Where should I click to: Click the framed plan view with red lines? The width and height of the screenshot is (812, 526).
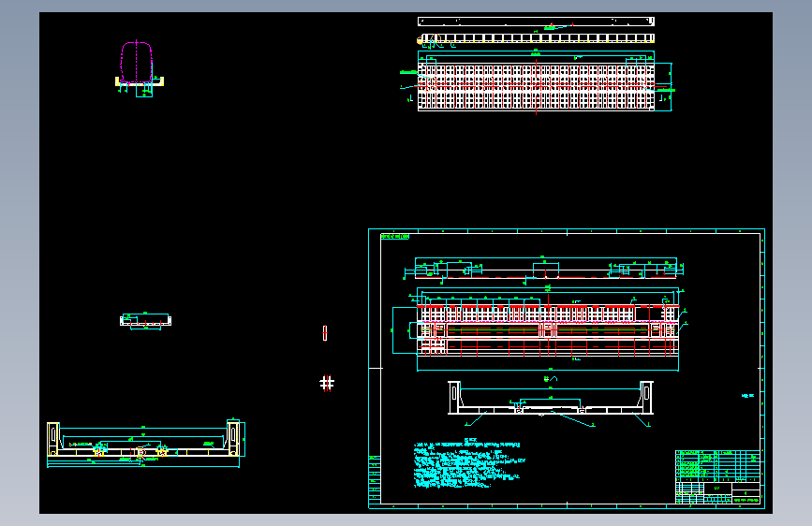548,330
